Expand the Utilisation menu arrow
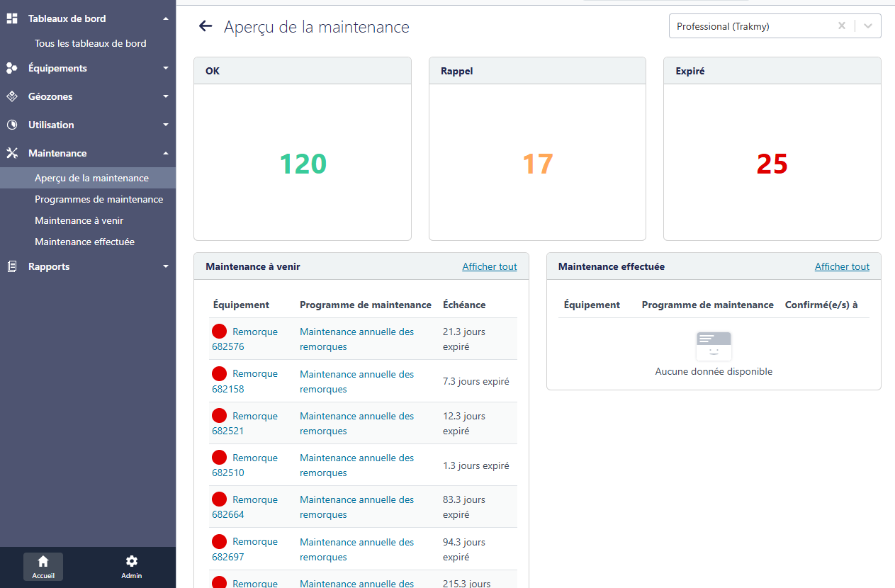 [x=166, y=125]
